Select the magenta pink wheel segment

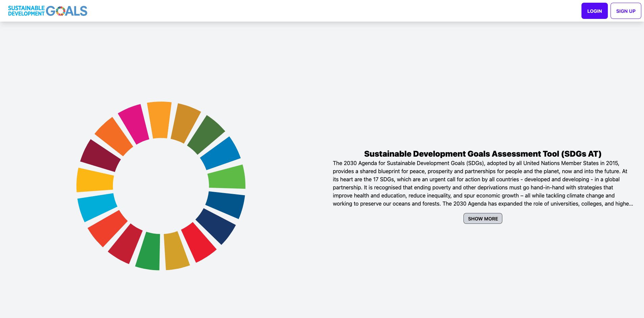(x=134, y=124)
